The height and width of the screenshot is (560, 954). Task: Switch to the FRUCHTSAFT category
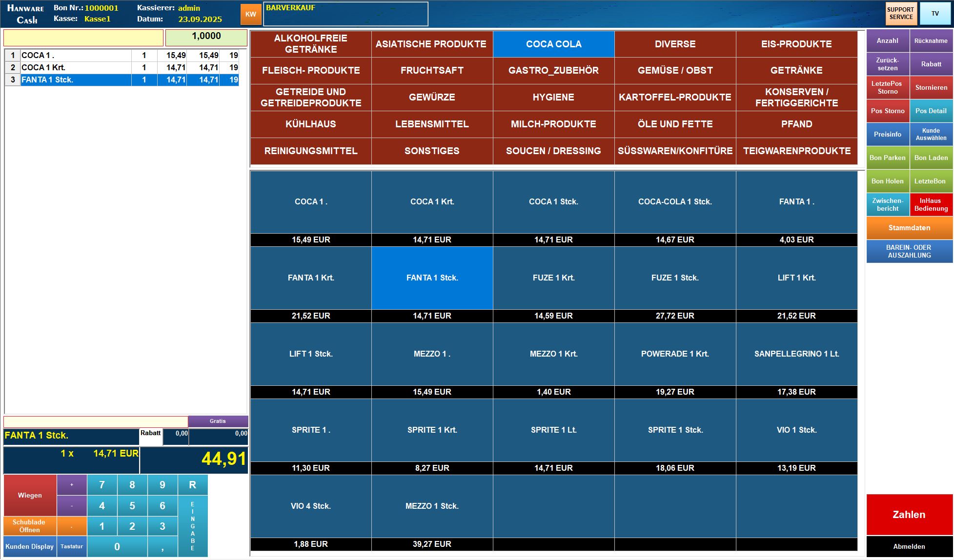(432, 70)
